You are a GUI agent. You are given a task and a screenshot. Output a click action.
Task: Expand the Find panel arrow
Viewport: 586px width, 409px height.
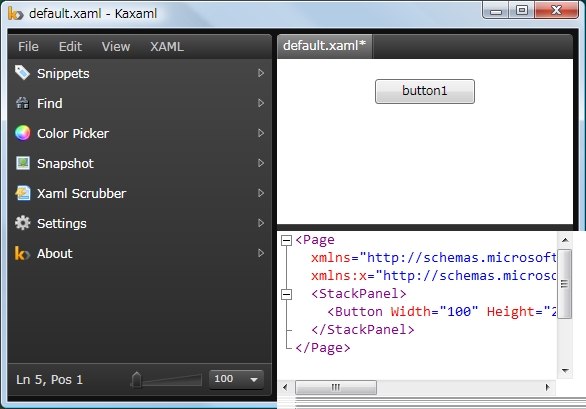coord(261,103)
